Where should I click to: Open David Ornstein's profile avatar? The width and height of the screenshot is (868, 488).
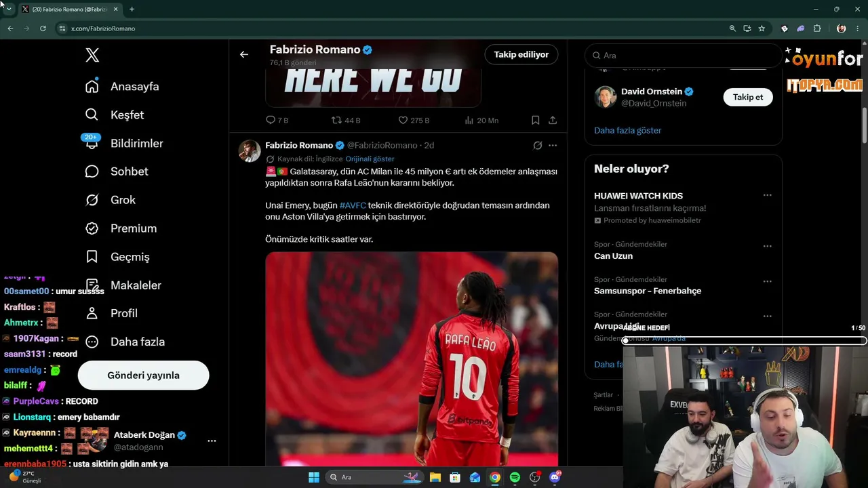605,97
